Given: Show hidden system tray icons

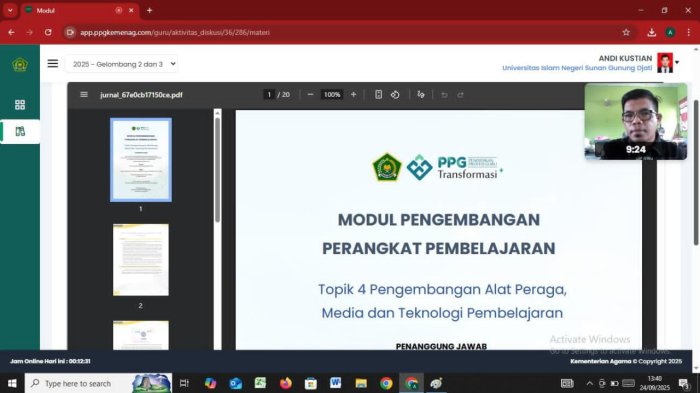Looking at the screenshot, I should pyautogui.click(x=590, y=383).
